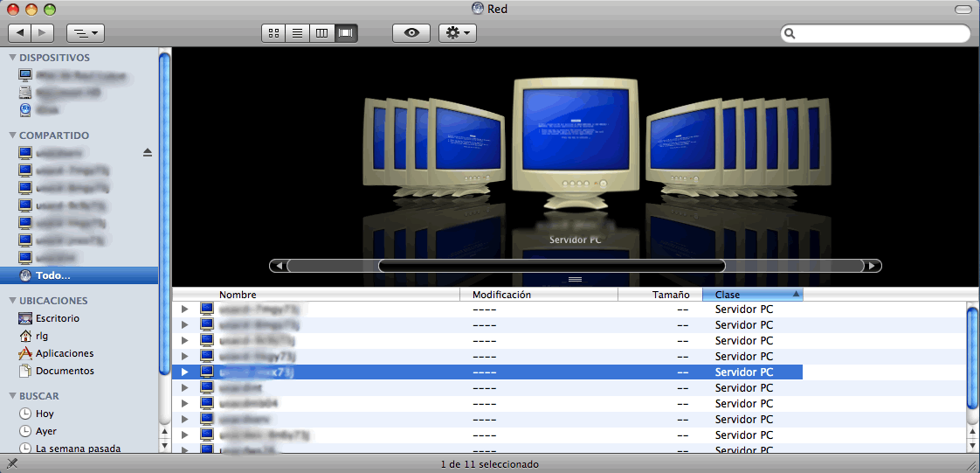This screenshot has width=980, height=473.
Task: Click Servidor PC text in the highlighted row
Action: 744,372
